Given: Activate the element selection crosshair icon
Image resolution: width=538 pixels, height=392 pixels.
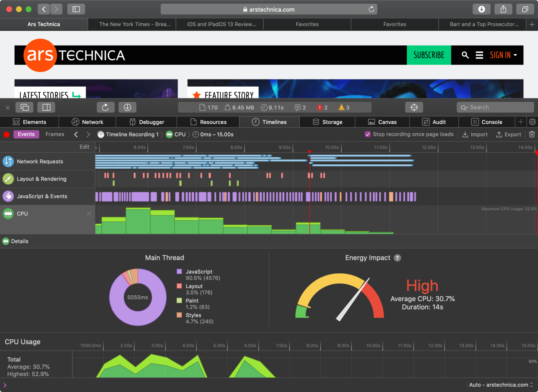Looking at the screenshot, I should 414,108.
